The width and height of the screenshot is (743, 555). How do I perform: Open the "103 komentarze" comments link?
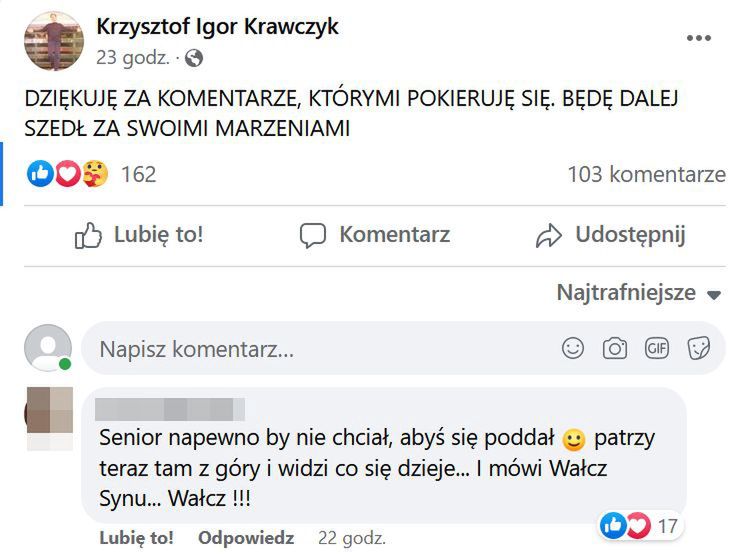tap(646, 174)
